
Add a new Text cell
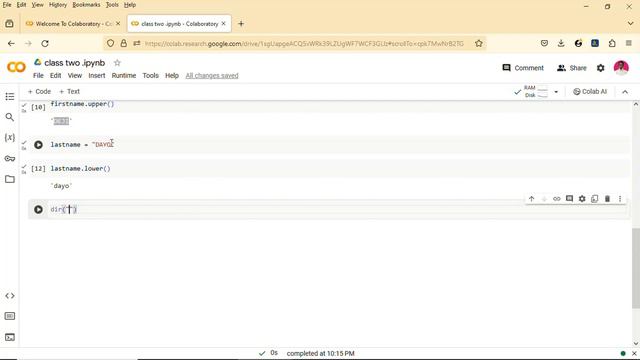tap(69, 91)
